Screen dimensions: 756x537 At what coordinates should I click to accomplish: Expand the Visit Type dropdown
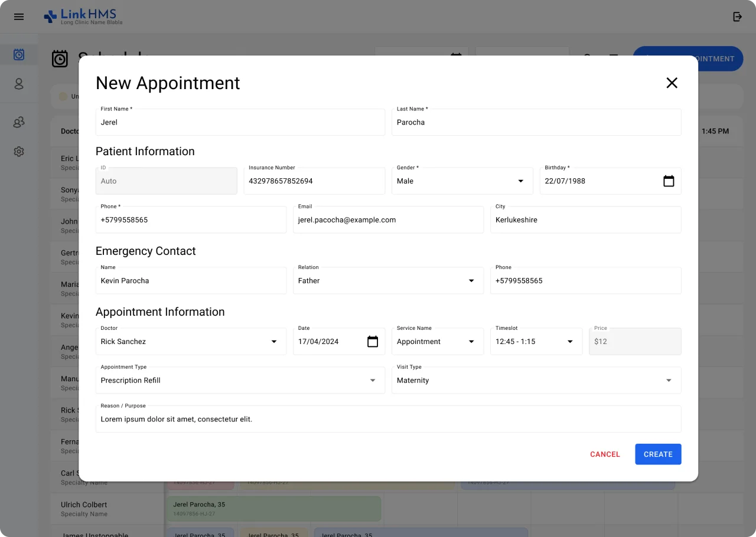(536, 381)
